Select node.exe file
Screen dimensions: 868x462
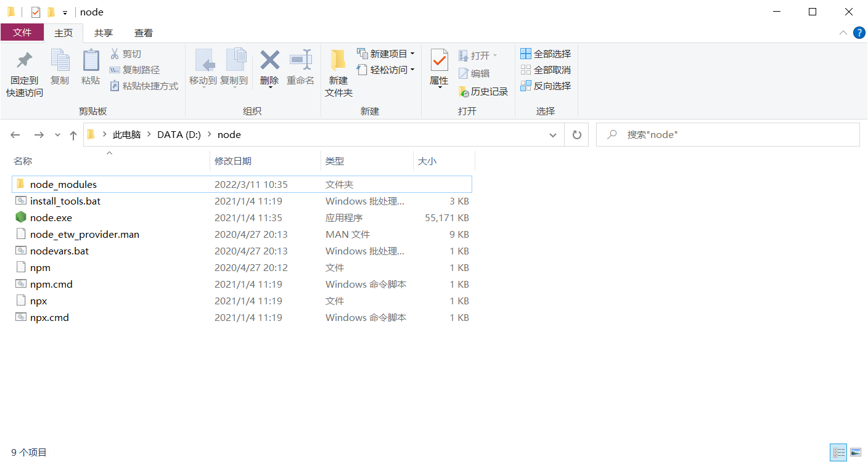click(242, 217)
